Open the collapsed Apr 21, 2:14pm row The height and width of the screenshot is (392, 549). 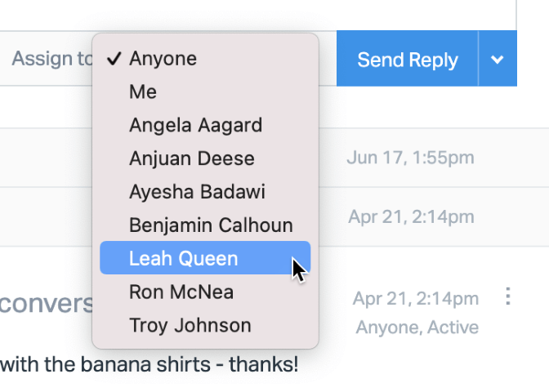tap(411, 216)
